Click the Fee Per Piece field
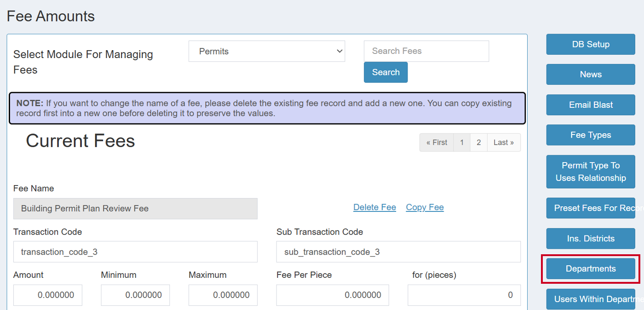 click(x=333, y=295)
